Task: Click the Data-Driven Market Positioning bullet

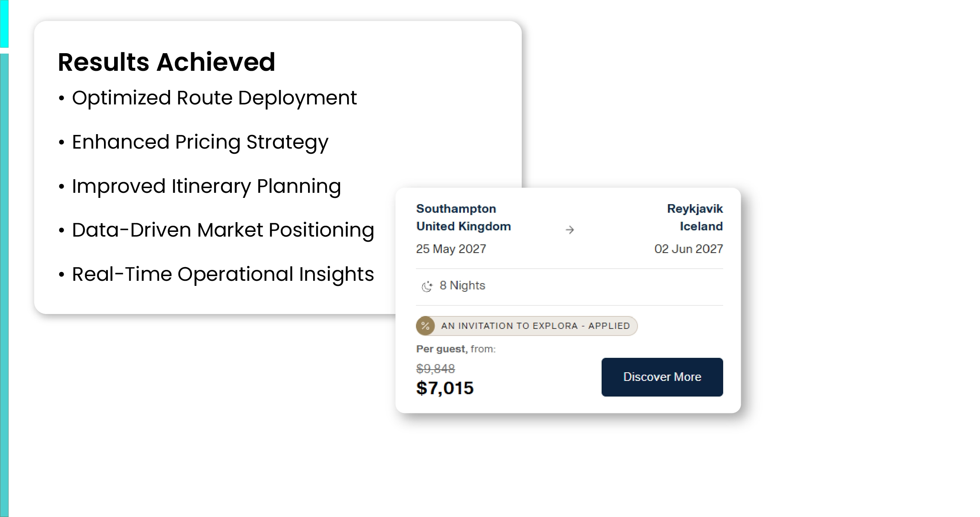Action: [223, 230]
